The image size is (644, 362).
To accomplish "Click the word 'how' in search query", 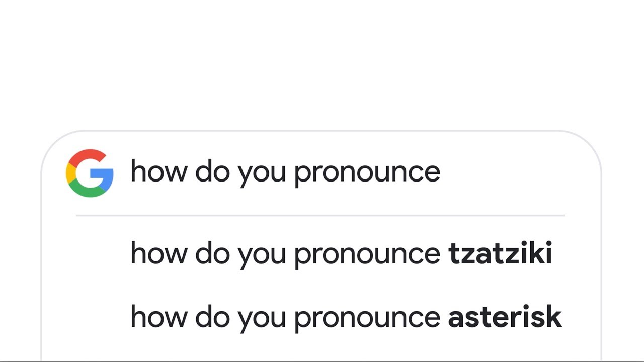I will point(159,172).
